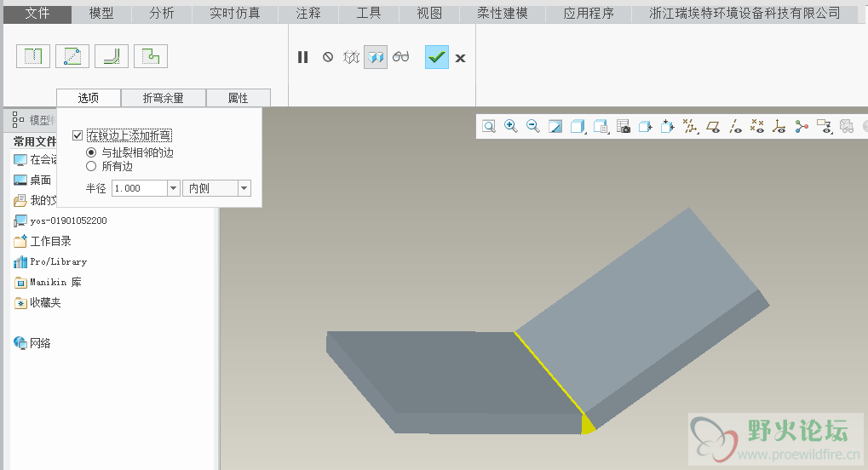Click the refit zoom-to-fit icon
Image resolution: width=868 pixels, height=470 pixels.
click(x=489, y=126)
